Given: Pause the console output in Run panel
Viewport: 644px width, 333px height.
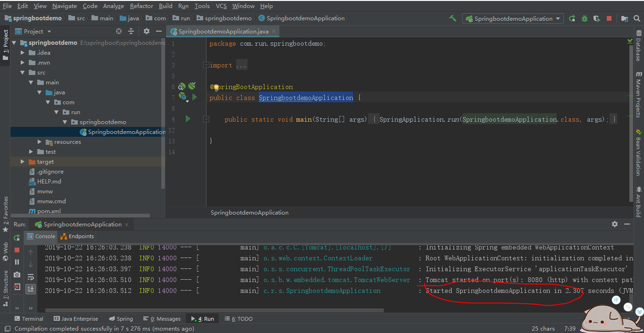Looking at the screenshot, I should point(17,262).
